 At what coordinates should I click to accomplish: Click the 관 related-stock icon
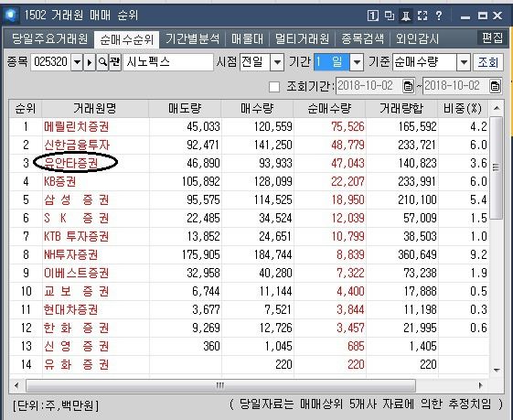pyautogui.click(x=115, y=62)
